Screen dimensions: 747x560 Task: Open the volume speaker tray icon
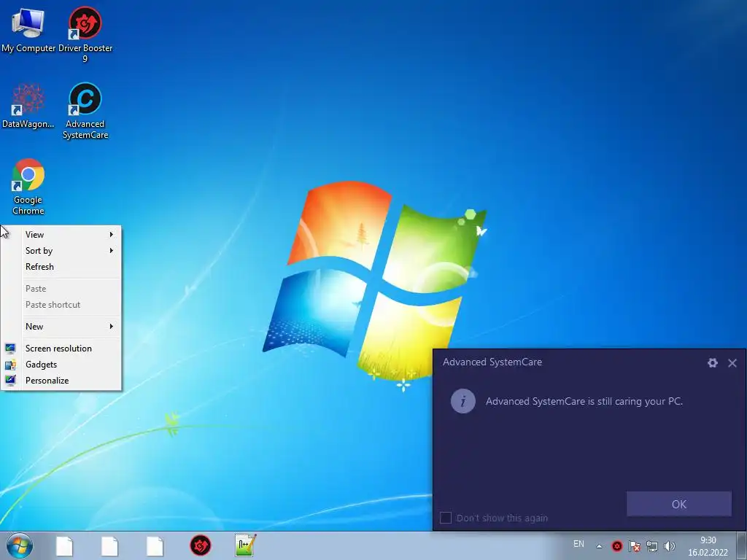pyautogui.click(x=670, y=545)
